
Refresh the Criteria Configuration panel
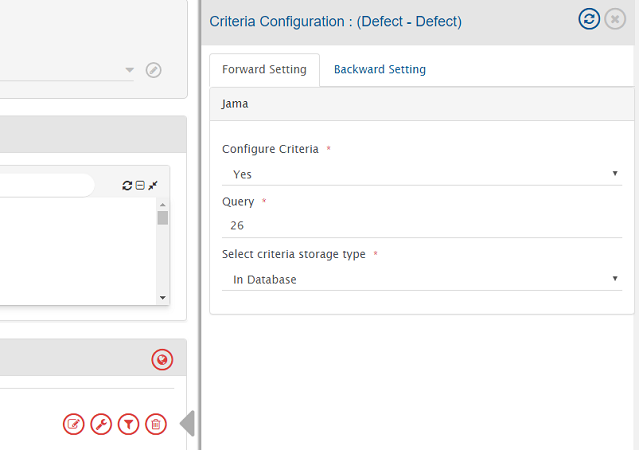(590, 20)
